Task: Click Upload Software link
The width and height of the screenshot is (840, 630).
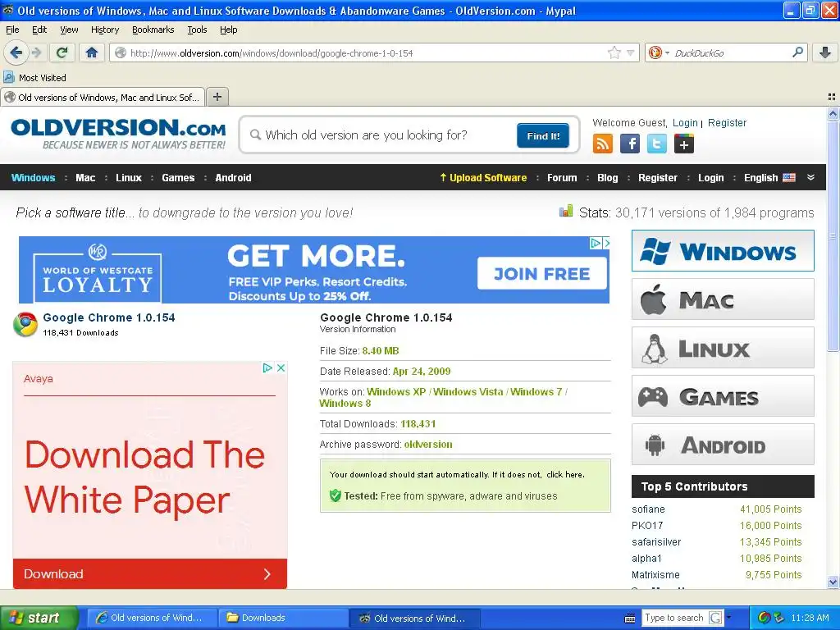Action: click(483, 177)
